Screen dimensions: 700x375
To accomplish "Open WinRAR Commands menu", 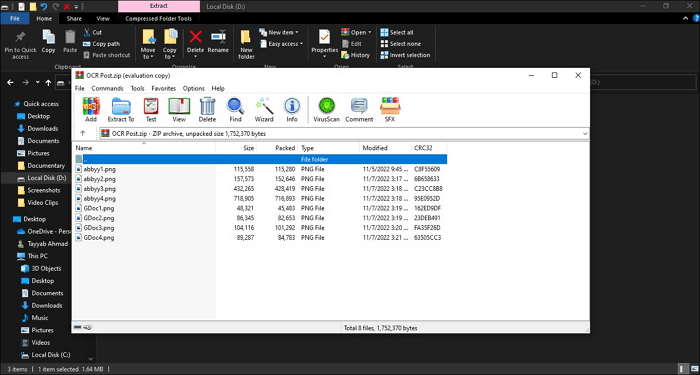I will (x=107, y=88).
